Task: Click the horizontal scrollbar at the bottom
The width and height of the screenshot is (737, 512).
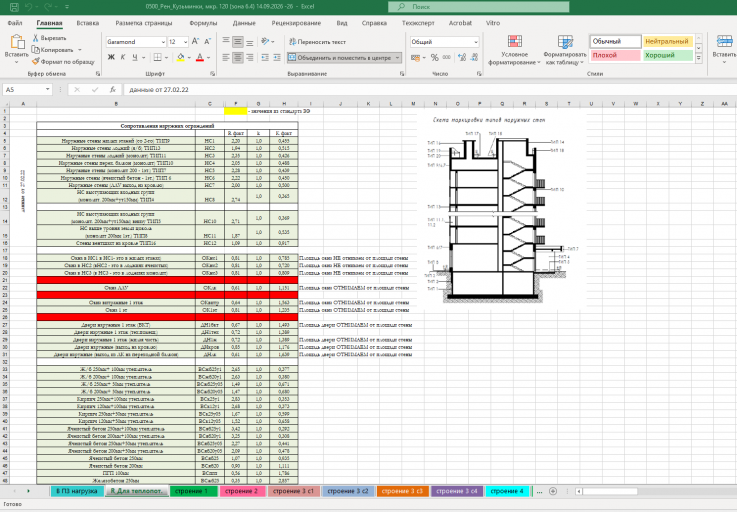Action: point(609,491)
